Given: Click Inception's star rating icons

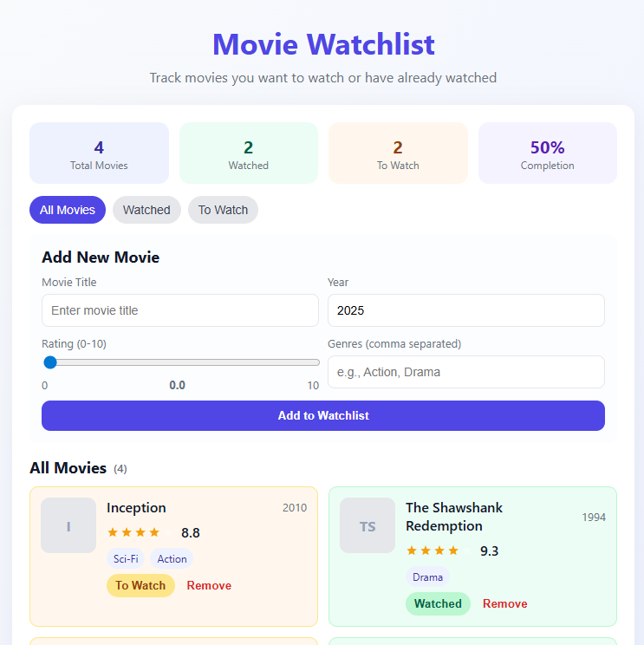Looking at the screenshot, I should coord(133,532).
